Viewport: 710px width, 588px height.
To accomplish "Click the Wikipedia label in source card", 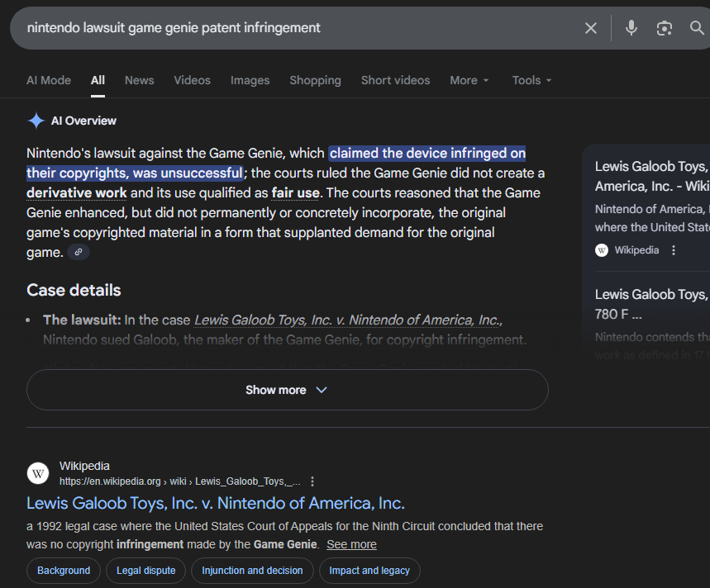I will 636,250.
